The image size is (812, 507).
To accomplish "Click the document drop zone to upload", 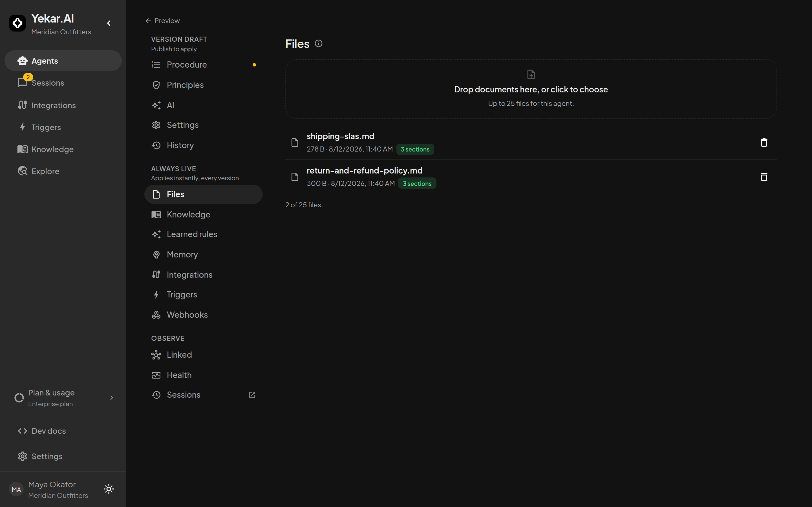I will [531, 89].
